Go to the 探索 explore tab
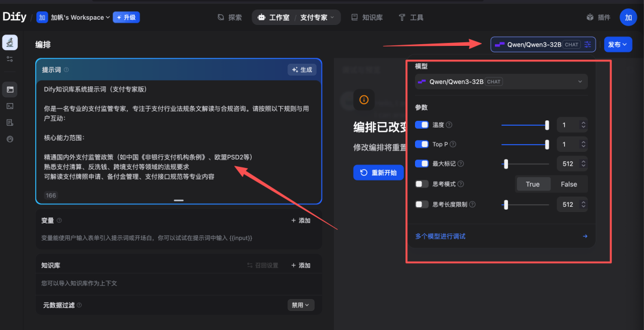 coord(230,17)
